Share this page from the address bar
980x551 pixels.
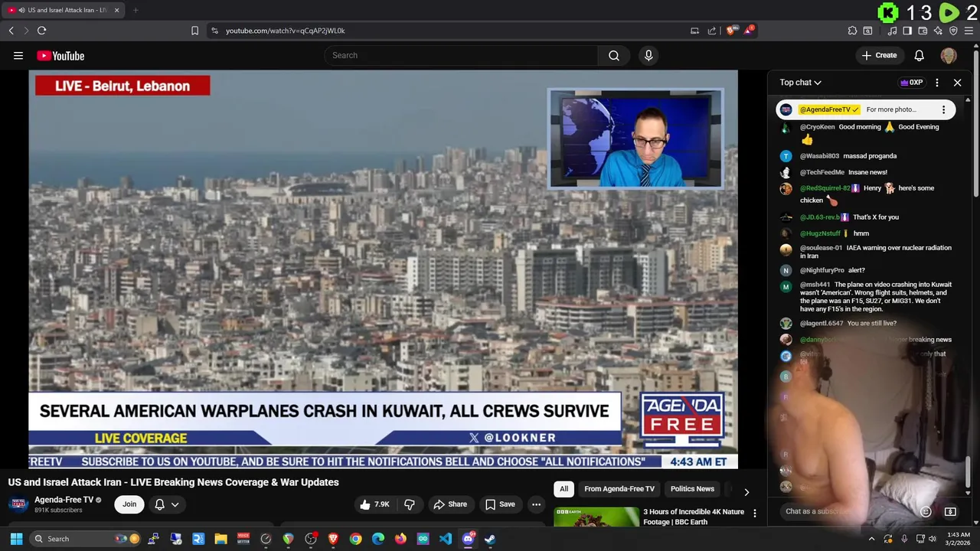(712, 31)
